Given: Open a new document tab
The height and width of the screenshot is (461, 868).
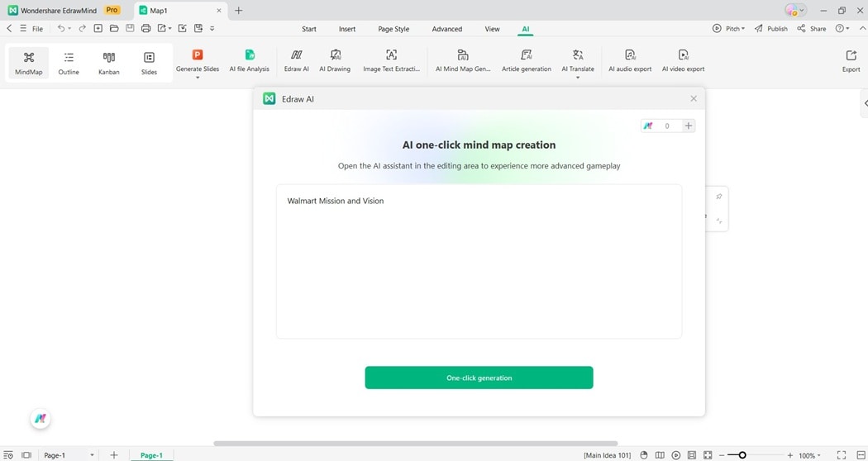Looking at the screenshot, I should coord(239,10).
